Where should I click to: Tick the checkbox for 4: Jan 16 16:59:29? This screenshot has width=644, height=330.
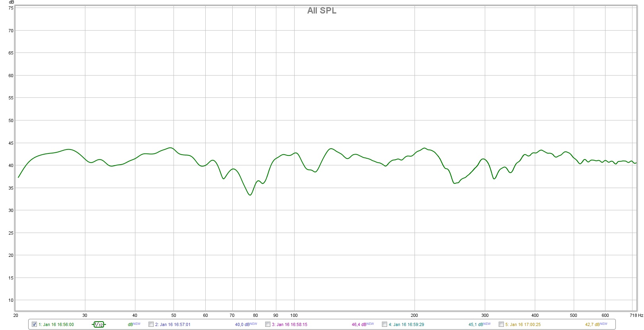coord(384,324)
